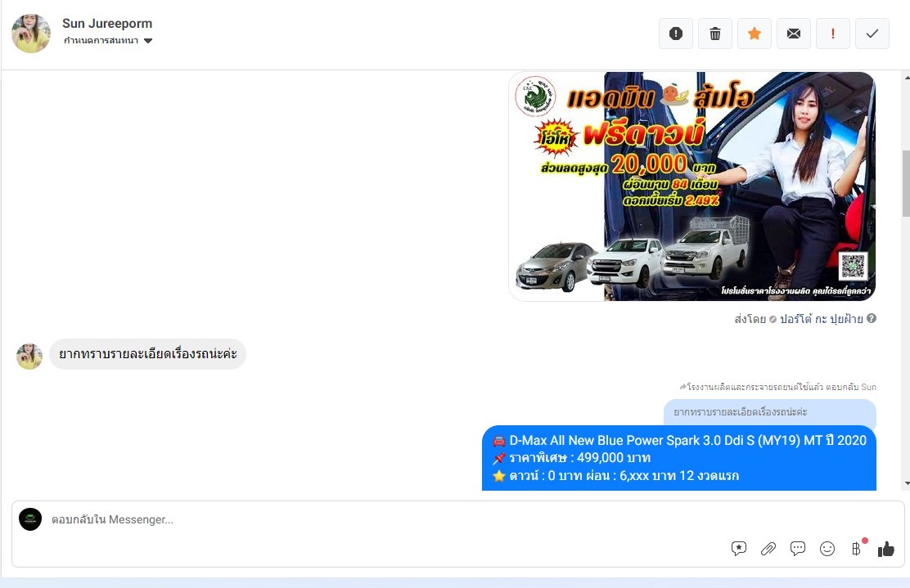
Task: Click the D-Max All New Blue Power message
Action: click(679, 458)
